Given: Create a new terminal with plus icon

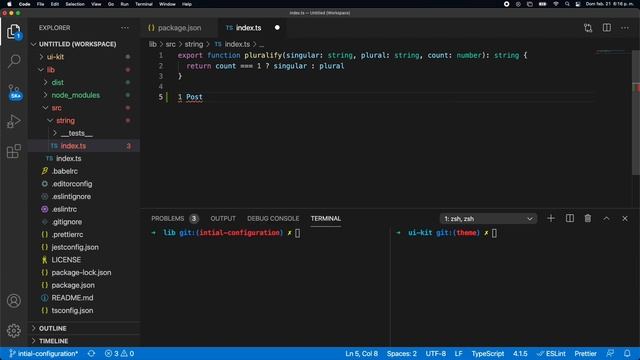Looking at the screenshot, I should [x=551, y=218].
